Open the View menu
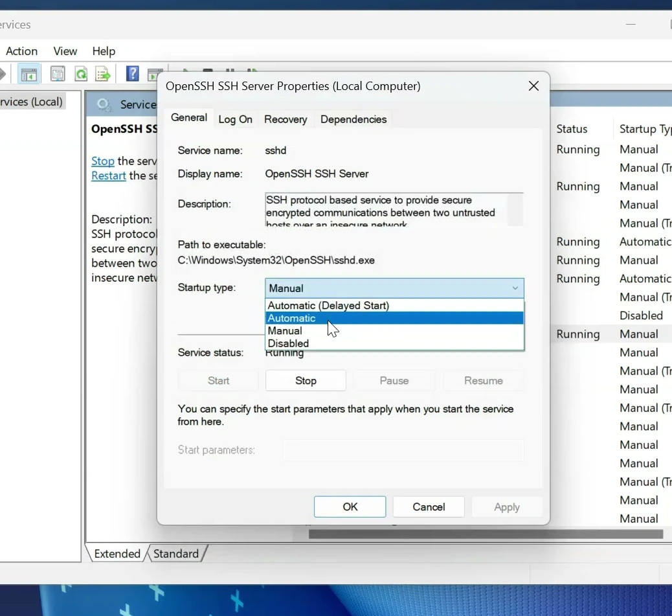This screenshot has height=616, width=672. tap(65, 51)
